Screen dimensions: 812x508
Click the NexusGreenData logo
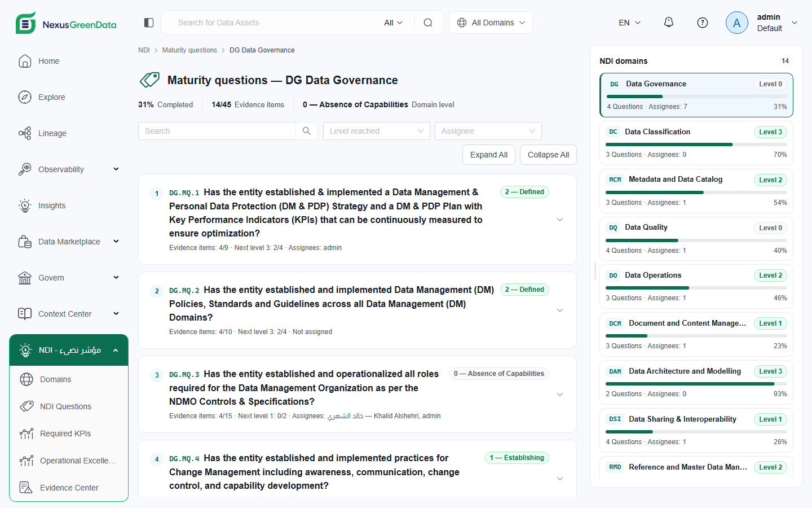tap(66, 23)
